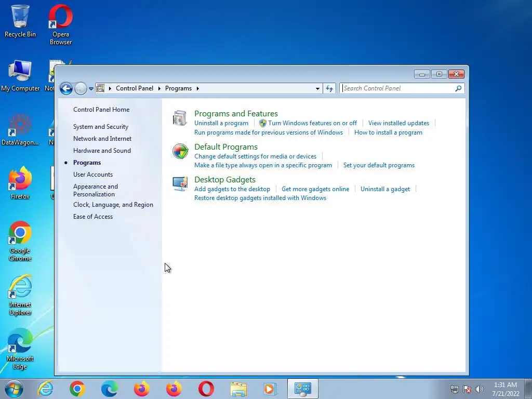Open Network and Internet category
This screenshot has height=399, width=532.
102,138
